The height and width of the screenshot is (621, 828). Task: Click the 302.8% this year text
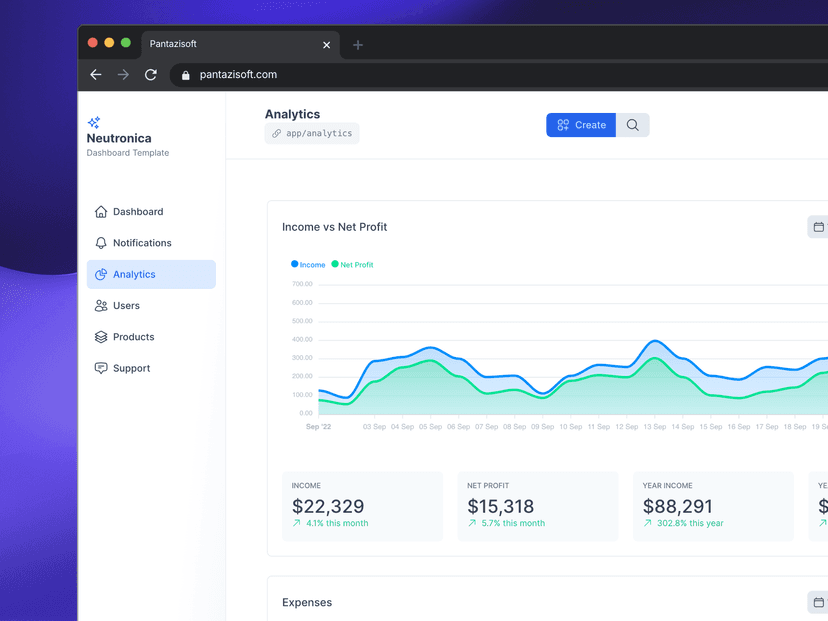point(690,523)
